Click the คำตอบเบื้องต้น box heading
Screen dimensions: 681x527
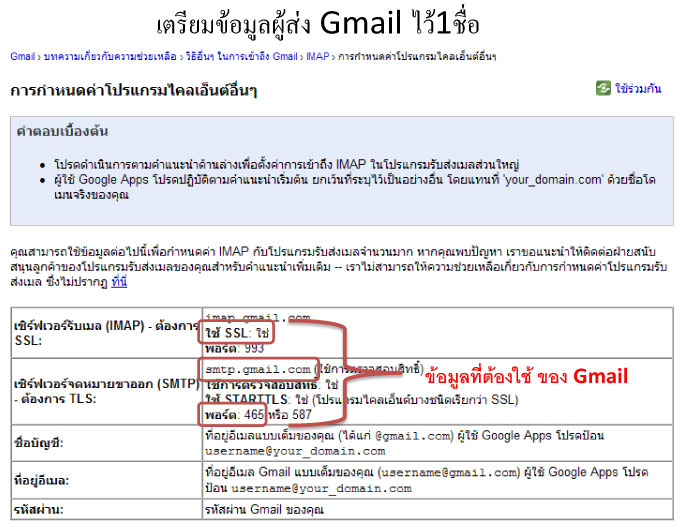point(62,131)
